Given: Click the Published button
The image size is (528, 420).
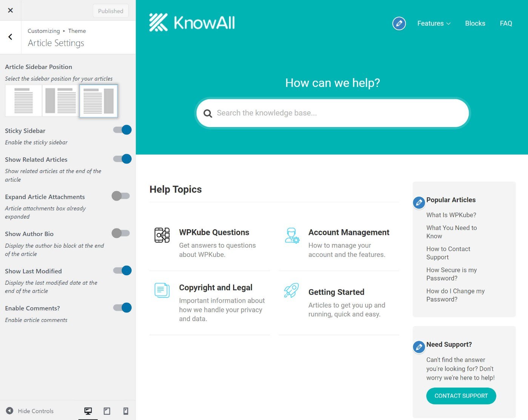Looking at the screenshot, I should (111, 11).
